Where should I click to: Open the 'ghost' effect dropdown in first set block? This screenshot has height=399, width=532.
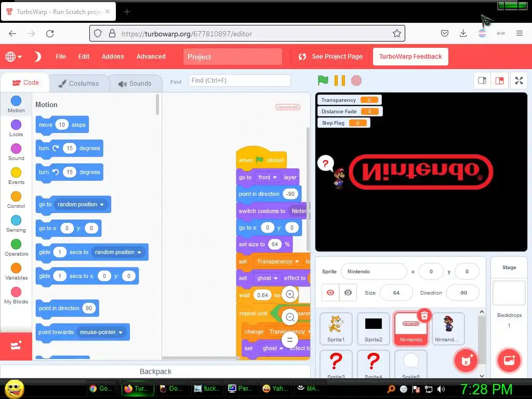[268, 278]
